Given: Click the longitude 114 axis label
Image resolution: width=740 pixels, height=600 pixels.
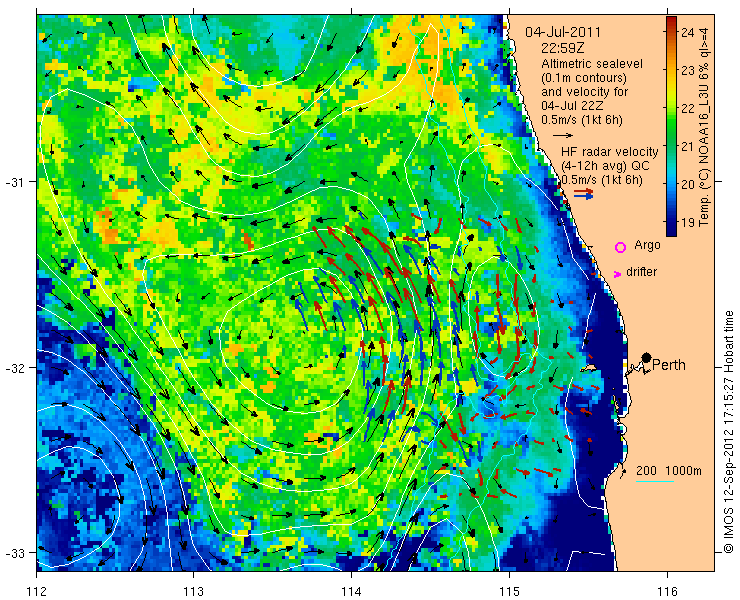Looking at the screenshot, I should [x=351, y=591].
